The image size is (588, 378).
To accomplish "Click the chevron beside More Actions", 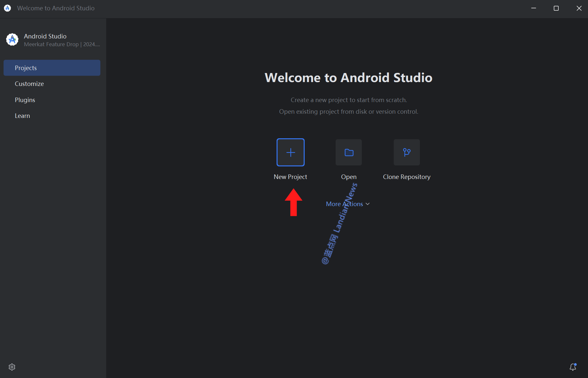I will pyautogui.click(x=368, y=204).
